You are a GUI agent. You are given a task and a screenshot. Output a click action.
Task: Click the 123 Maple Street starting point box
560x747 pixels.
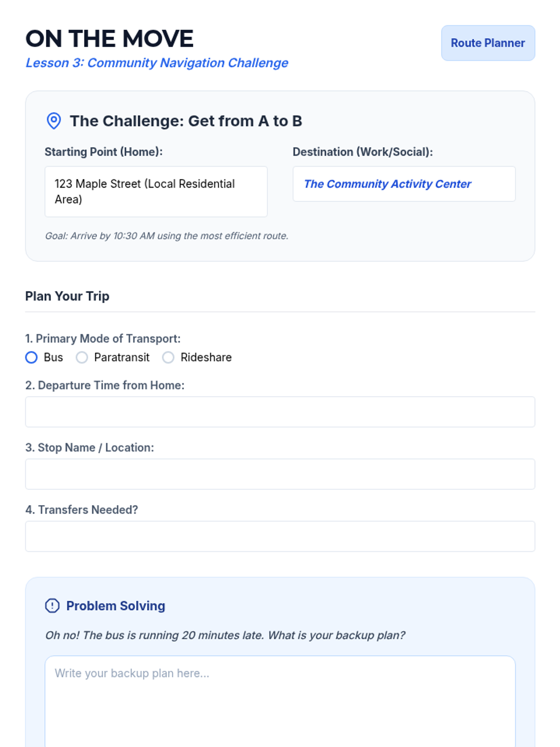[x=156, y=191]
